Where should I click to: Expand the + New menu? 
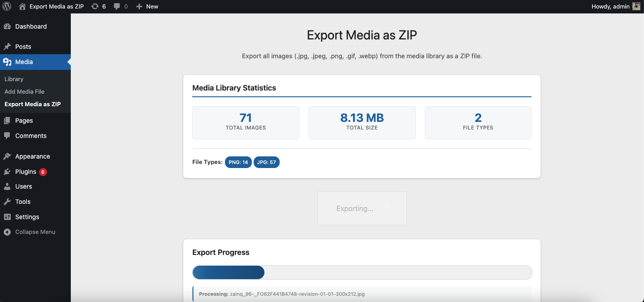147,6
